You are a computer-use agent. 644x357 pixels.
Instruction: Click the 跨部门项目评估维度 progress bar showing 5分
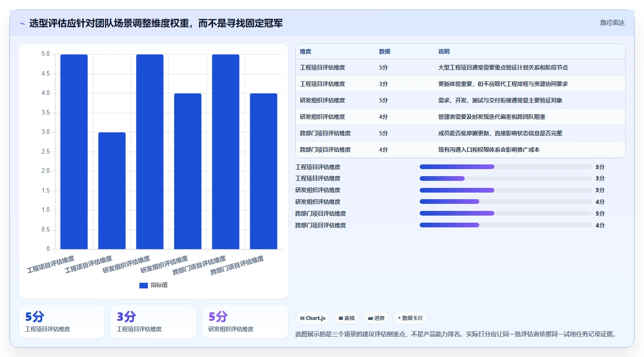[506, 213]
